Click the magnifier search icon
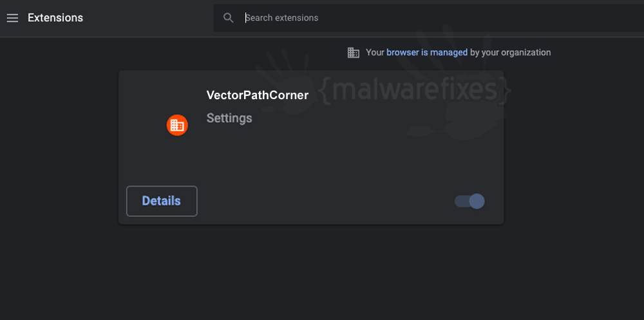Viewport: 644px width, 320px height. pos(229,18)
